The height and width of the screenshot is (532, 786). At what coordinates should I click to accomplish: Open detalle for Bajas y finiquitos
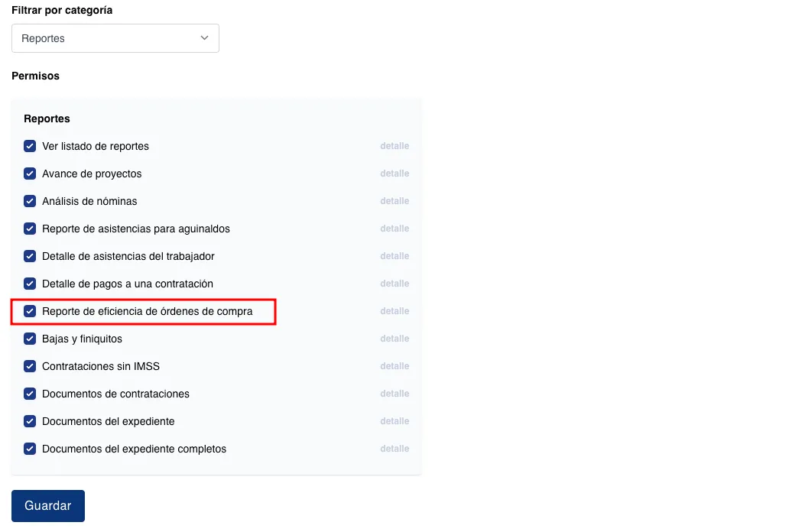395,339
